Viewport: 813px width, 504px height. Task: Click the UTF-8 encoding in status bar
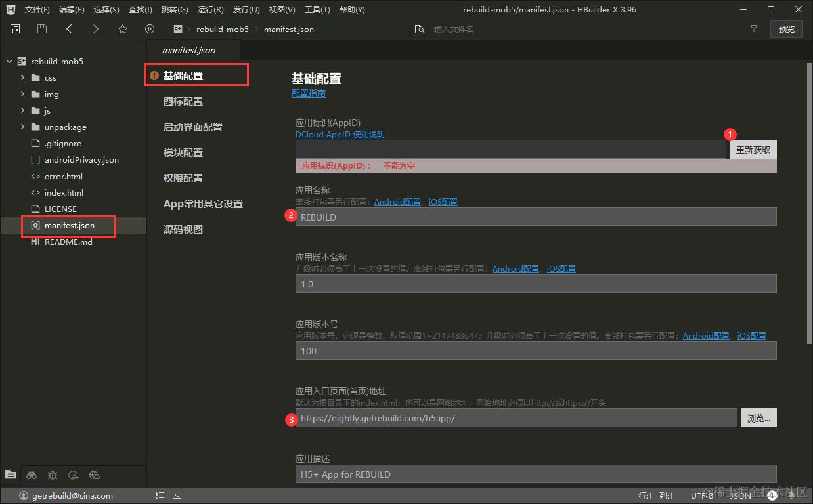(702, 495)
